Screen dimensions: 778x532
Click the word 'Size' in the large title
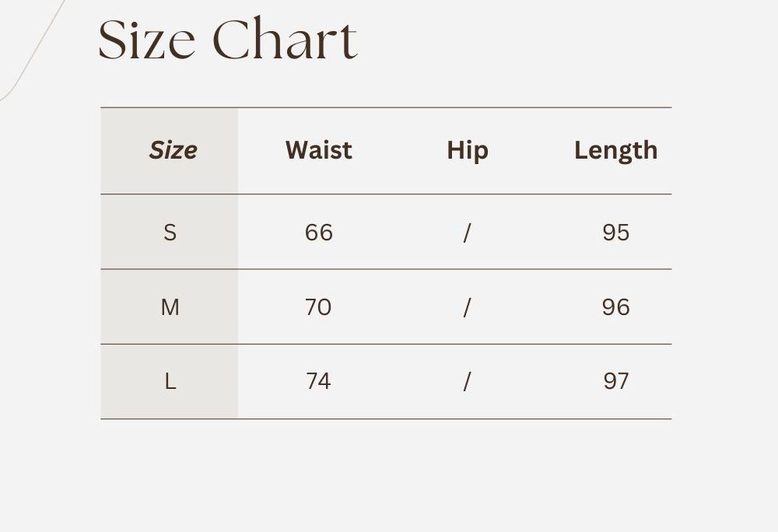[148, 40]
